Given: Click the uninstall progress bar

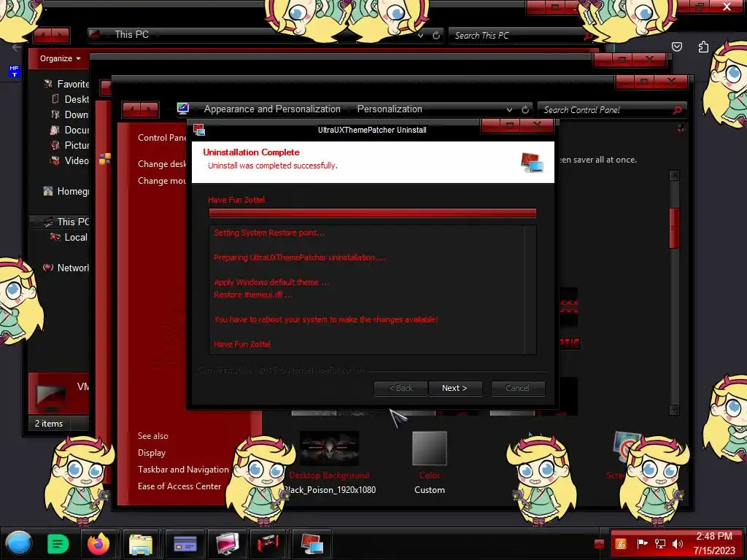Looking at the screenshot, I should [x=373, y=214].
